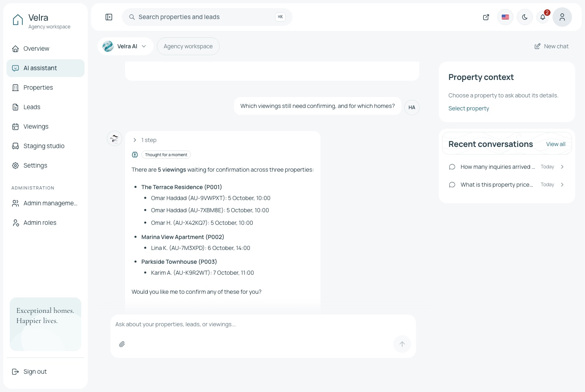Click 'Marina View Apartment (P002)' heading

click(183, 237)
